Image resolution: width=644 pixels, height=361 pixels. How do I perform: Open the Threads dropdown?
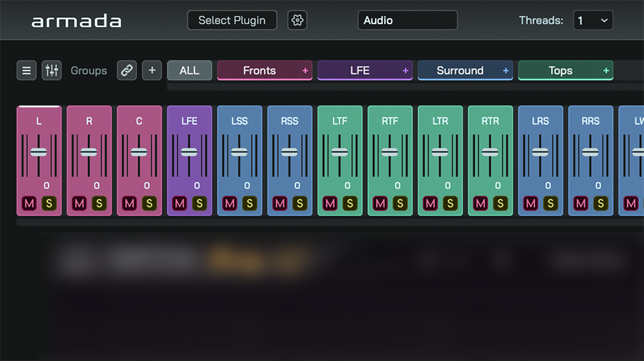tap(593, 20)
